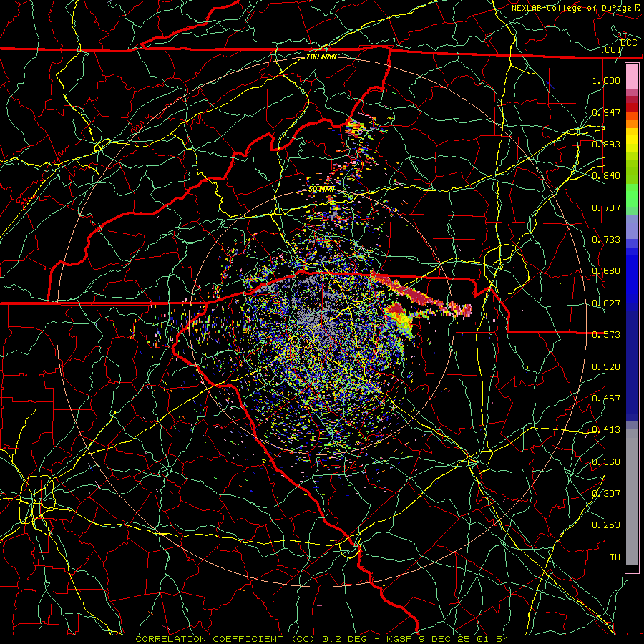
Task: Select the 0.947 scale value
Action: tap(606, 112)
